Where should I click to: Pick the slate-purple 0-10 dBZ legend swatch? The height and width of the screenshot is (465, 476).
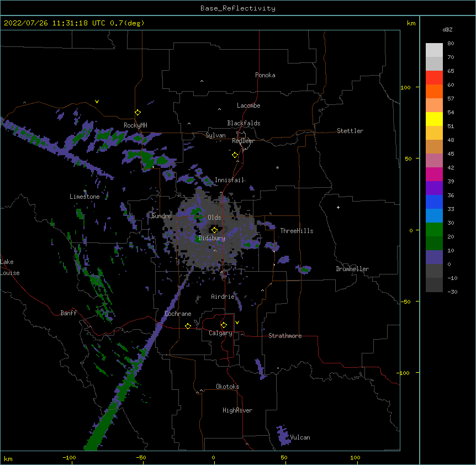[x=434, y=257]
